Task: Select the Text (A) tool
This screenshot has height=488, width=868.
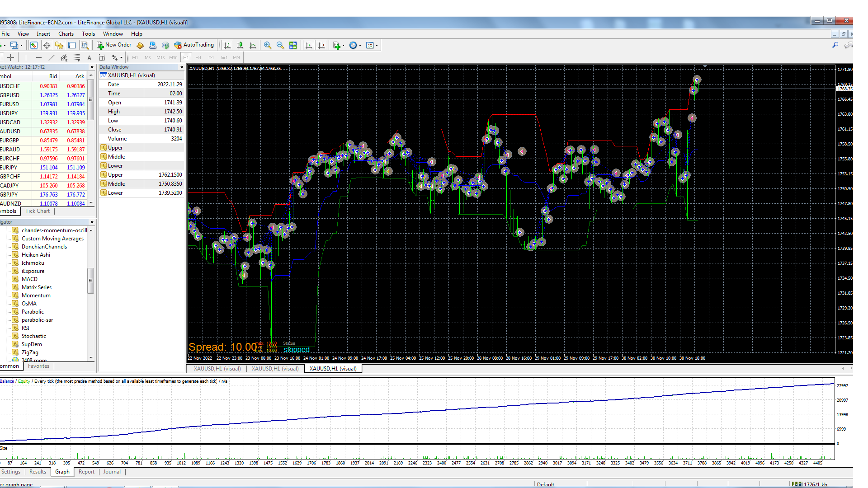Action: [x=89, y=57]
